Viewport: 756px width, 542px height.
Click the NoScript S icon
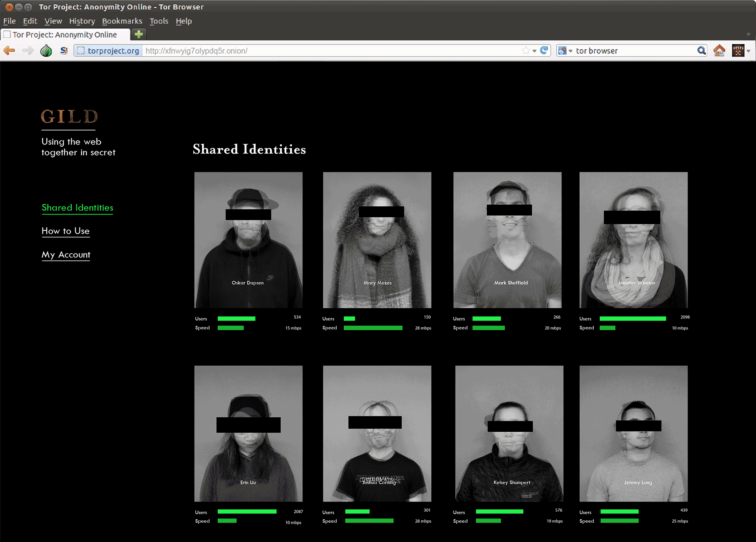(x=64, y=50)
